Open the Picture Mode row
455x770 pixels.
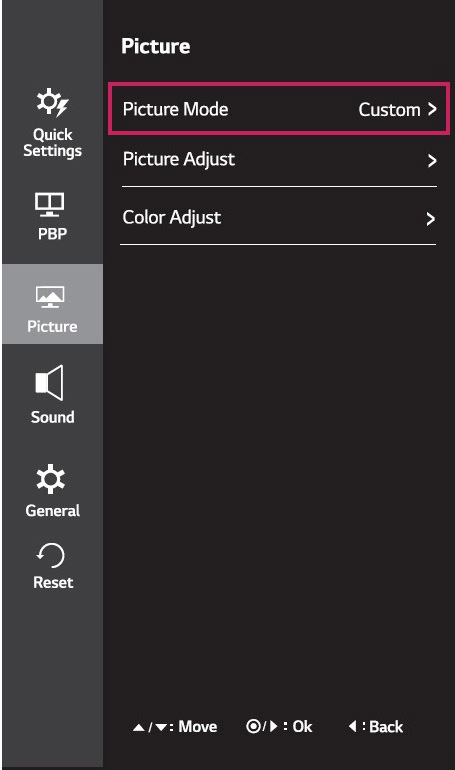pyautogui.click(x=279, y=109)
